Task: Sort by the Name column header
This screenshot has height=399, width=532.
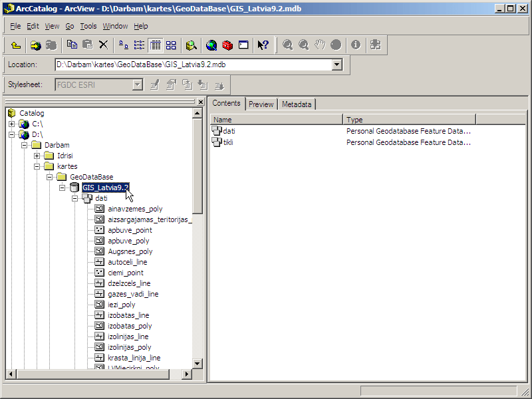Action: click(x=276, y=120)
